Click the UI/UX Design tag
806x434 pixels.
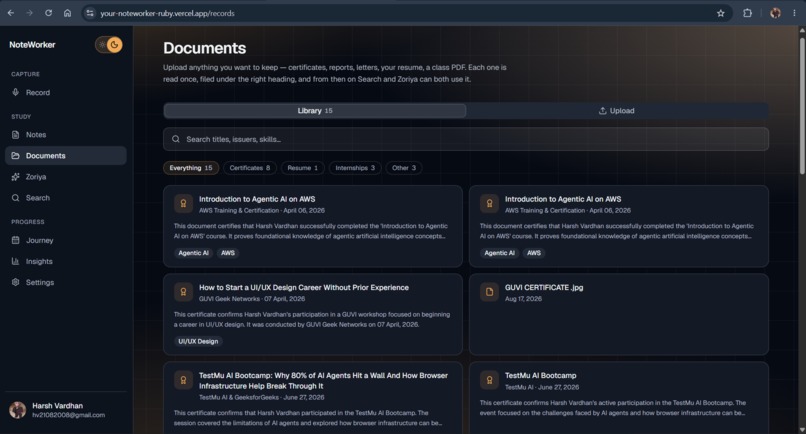tap(198, 341)
